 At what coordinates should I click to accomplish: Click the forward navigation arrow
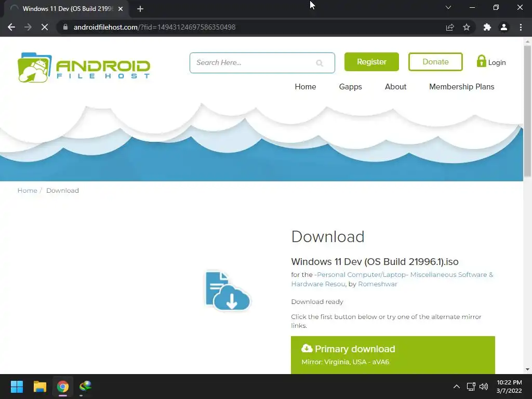tap(28, 27)
